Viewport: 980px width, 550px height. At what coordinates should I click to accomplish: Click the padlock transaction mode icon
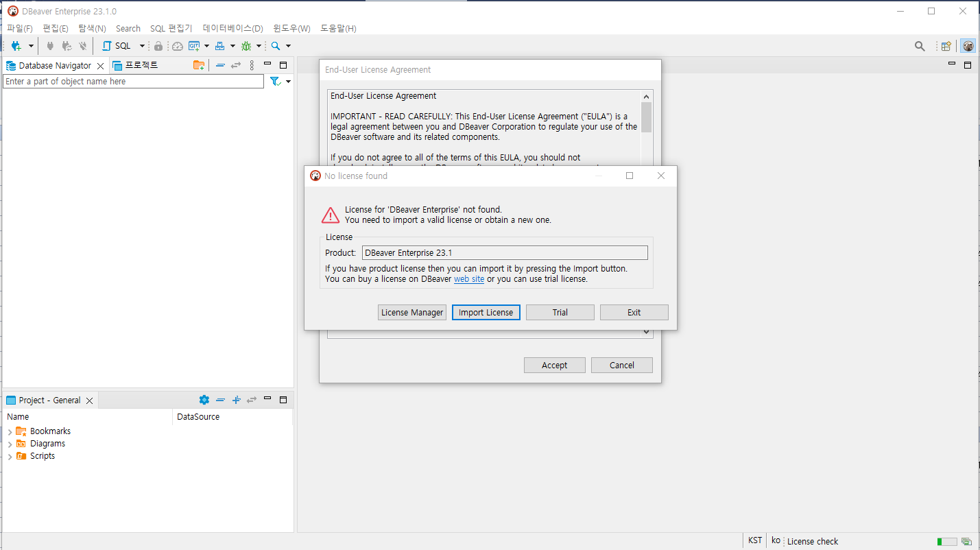[x=158, y=46]
